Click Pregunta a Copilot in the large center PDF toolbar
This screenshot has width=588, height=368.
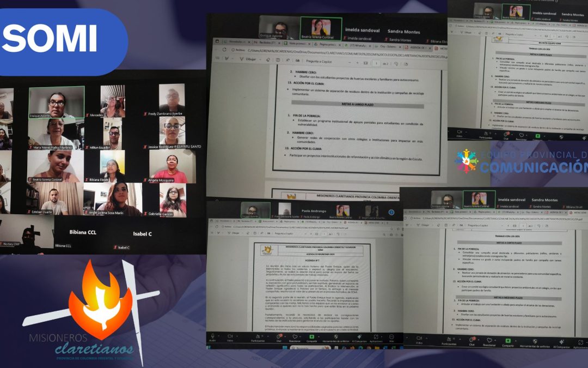[x=319, y=59]
